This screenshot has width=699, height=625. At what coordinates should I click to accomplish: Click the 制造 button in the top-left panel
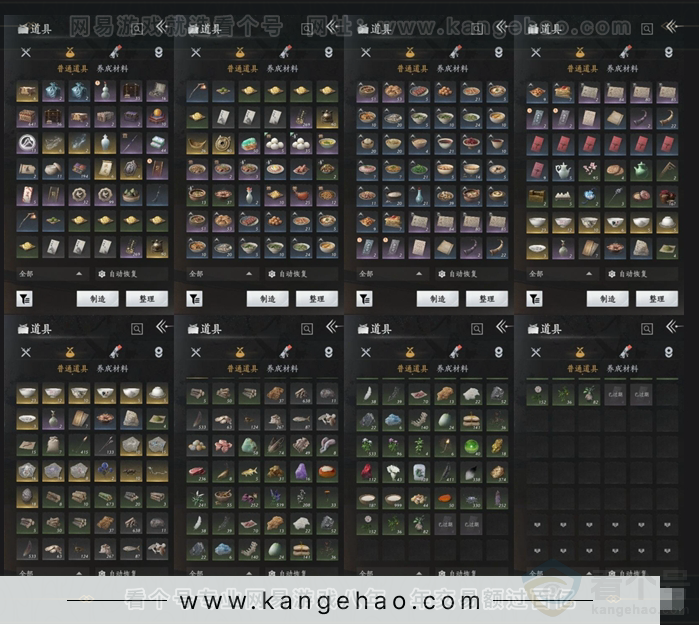(98, 299)
